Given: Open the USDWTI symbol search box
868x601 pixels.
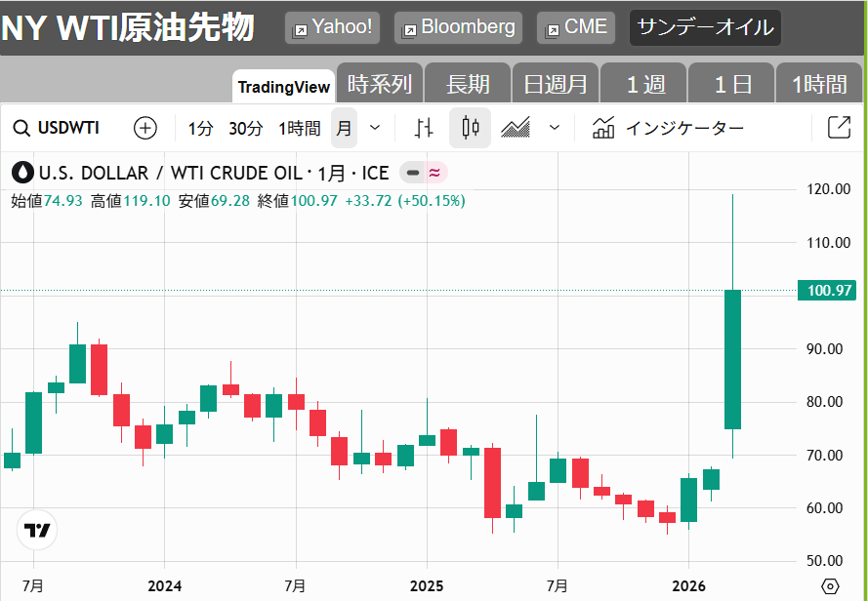Looking at the screenshot, I should [57, 128].
